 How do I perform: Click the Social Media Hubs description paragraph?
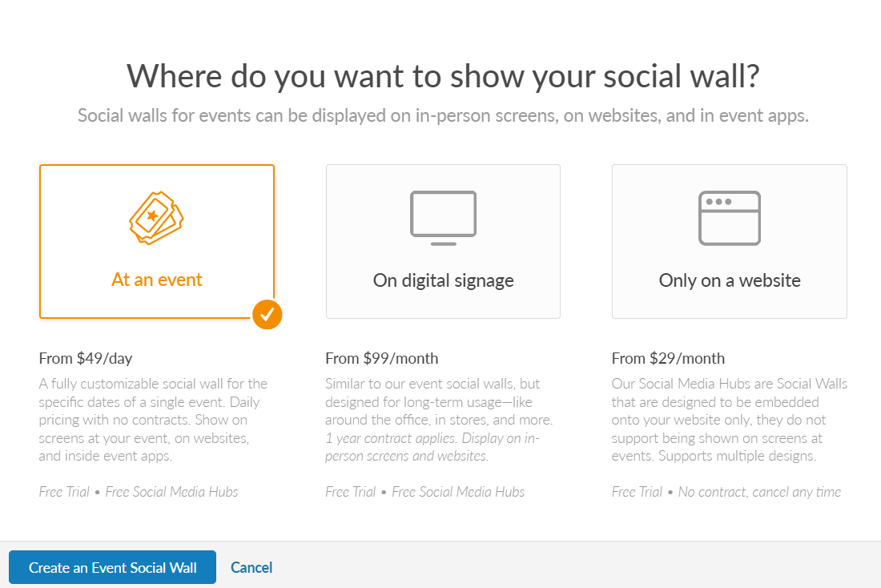coord(730,419)
